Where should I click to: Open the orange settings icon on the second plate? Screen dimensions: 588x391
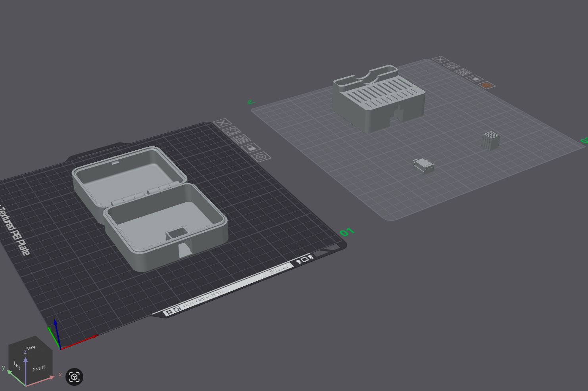coord(487,85)
